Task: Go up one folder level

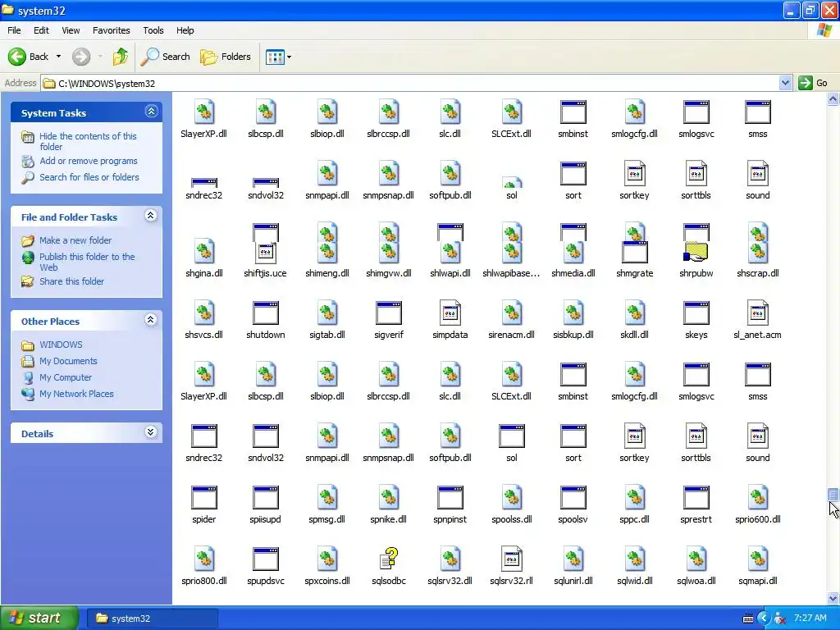Action: (x=121, y=57)
